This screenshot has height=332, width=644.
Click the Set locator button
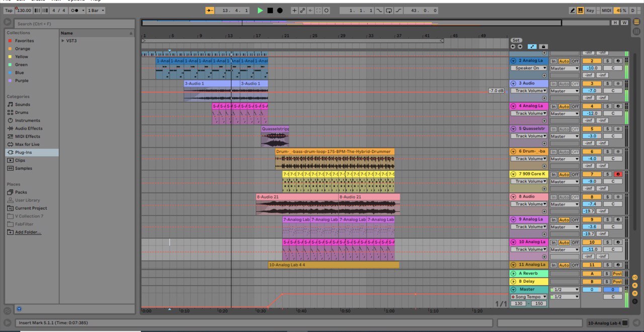click(516, 40)
